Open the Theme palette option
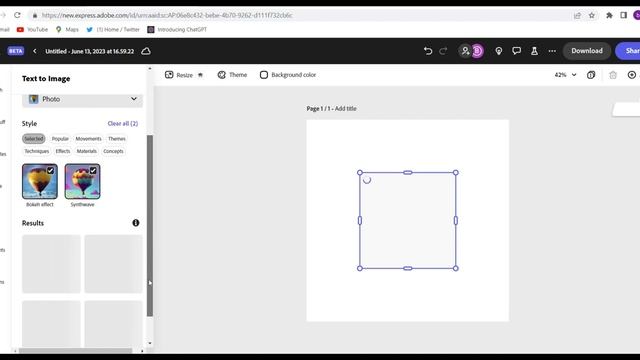 [x=232, y=75]
